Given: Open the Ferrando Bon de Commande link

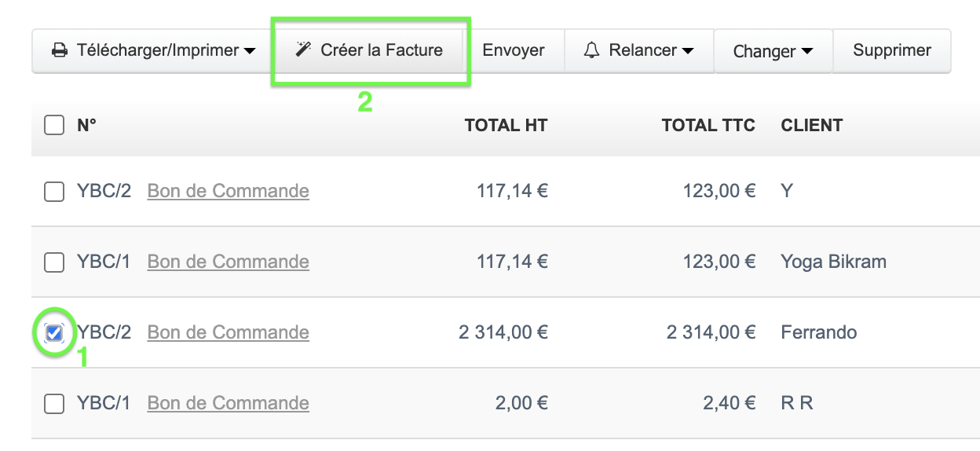Looking at the screenshot, I should click(228, 332).
